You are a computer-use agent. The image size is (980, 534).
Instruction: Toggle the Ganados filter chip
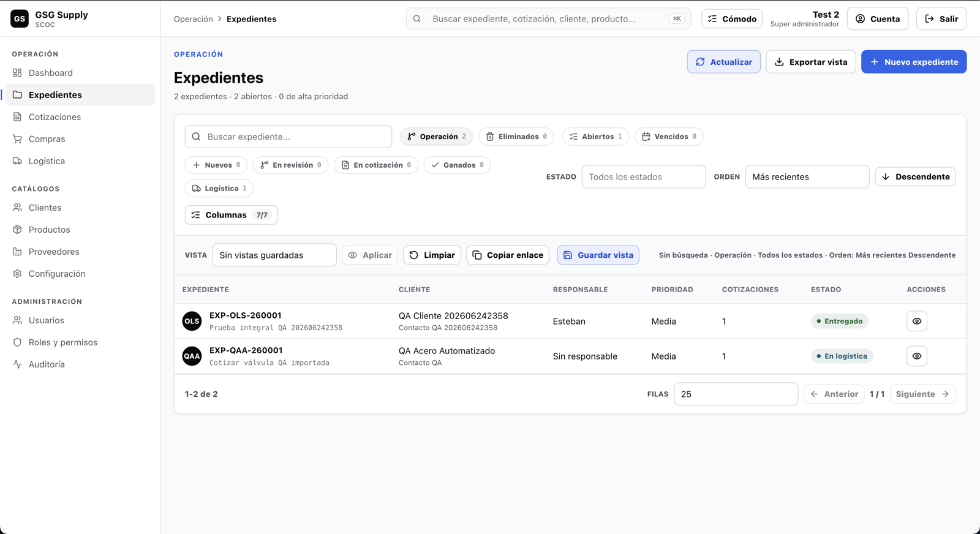tap(457, 165)
